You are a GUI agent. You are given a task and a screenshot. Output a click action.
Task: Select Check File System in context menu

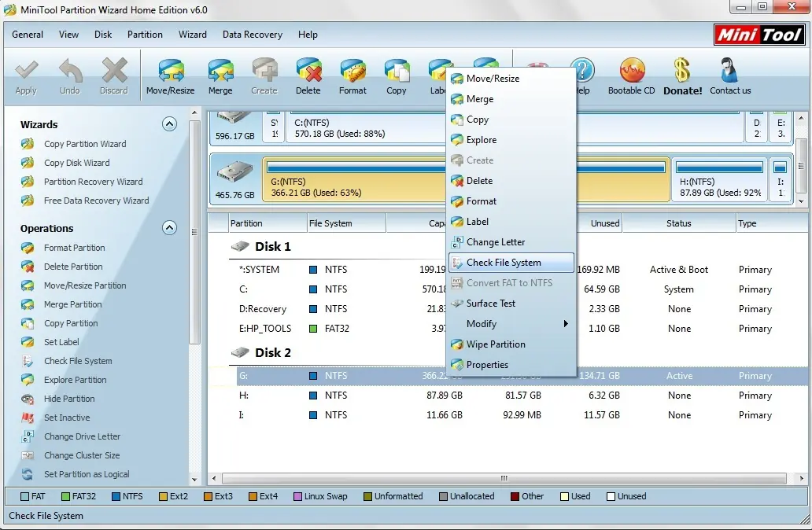click(x=511, y=263)
